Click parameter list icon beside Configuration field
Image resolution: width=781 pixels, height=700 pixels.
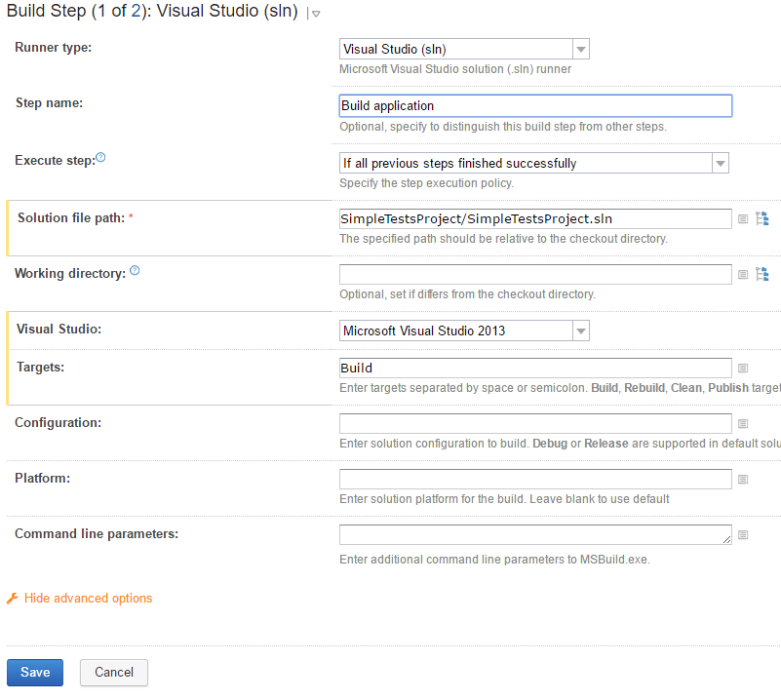pyautogui.click(x=743, y=424)
